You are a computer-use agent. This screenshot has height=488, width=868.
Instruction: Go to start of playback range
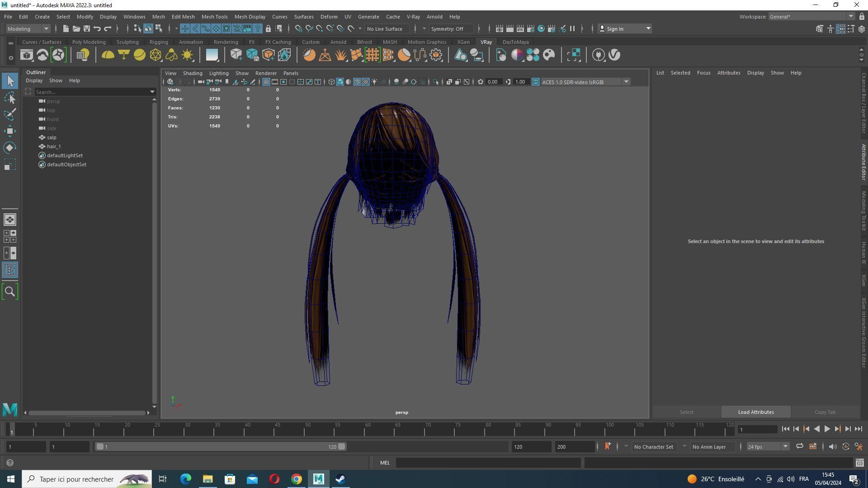coord(785,429)
